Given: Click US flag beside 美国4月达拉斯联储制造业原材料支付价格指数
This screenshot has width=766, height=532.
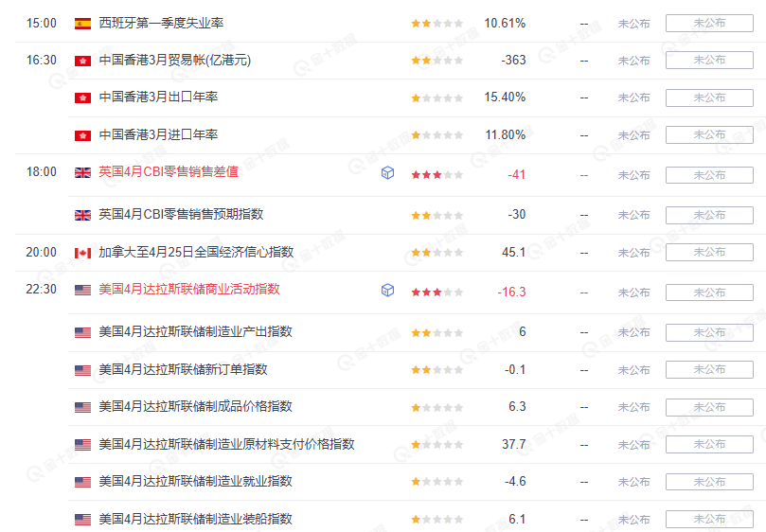Looking at the screenshot, I should pyautogui.click(x=82, y=445).
